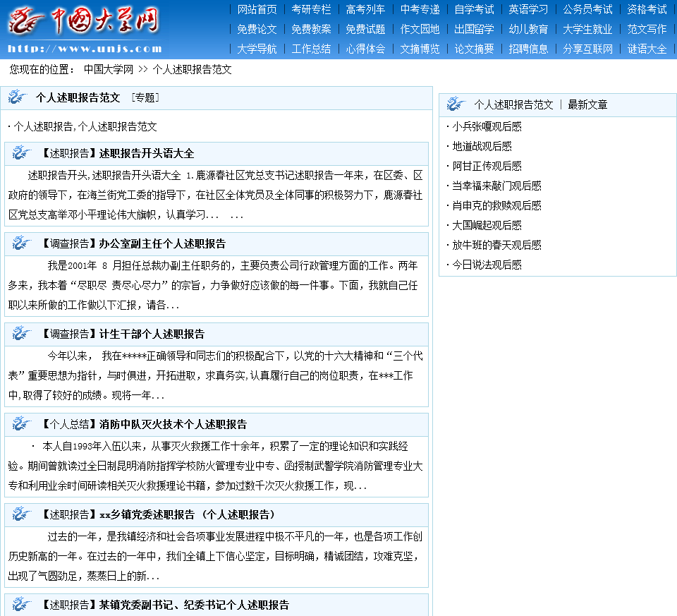Click 【述职报告】 tag before 述职报告开头语大全
The height and width of the screenshot is (616, 677).
pos(69,153)
